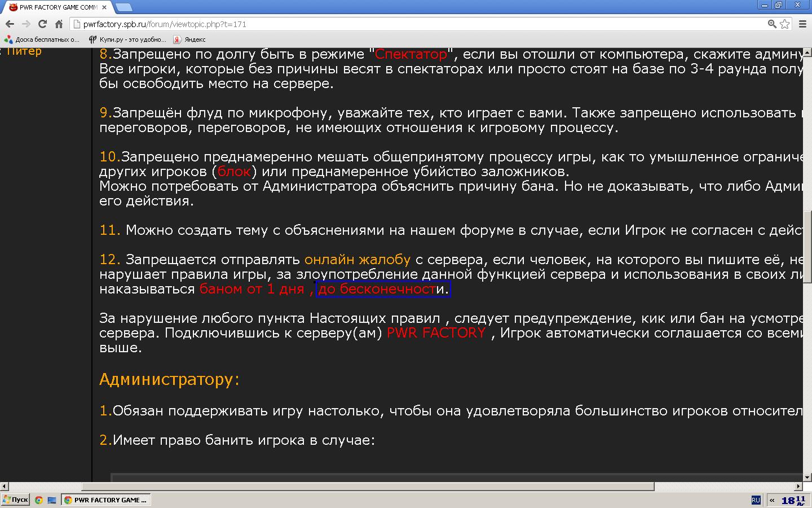Expand hidden tray icons with the chevron
The height and width of the screenshot is (508, 812).
point(772,500)
